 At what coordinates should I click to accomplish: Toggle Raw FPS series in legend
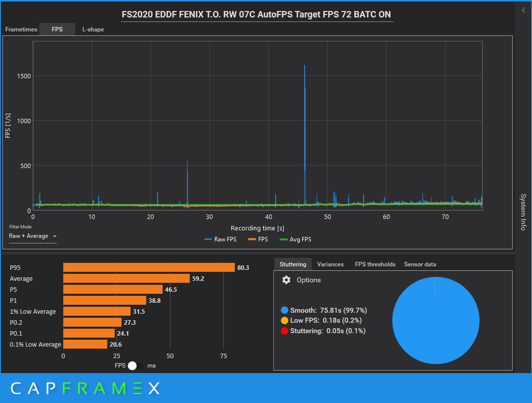(221, 239)
